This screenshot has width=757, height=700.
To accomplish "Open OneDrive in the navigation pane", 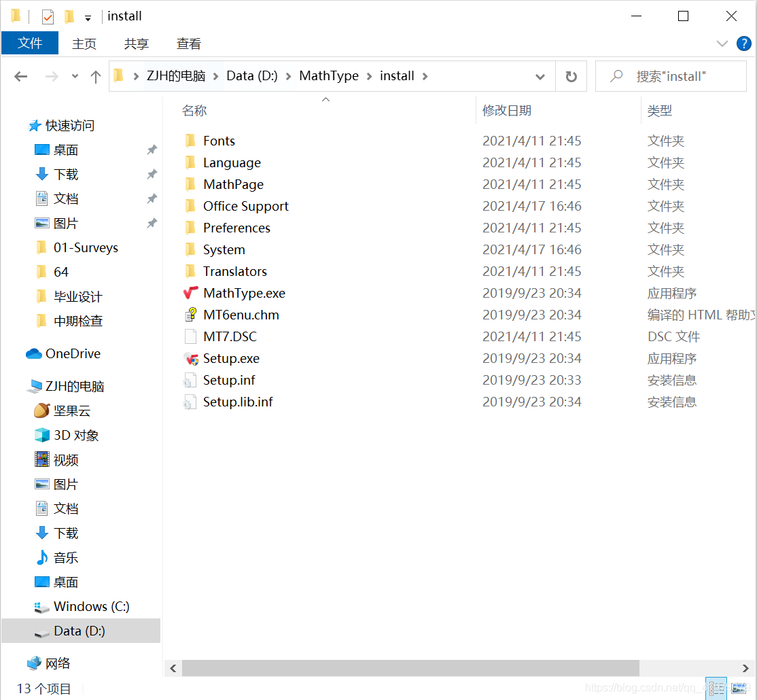I will coord(63,354).
